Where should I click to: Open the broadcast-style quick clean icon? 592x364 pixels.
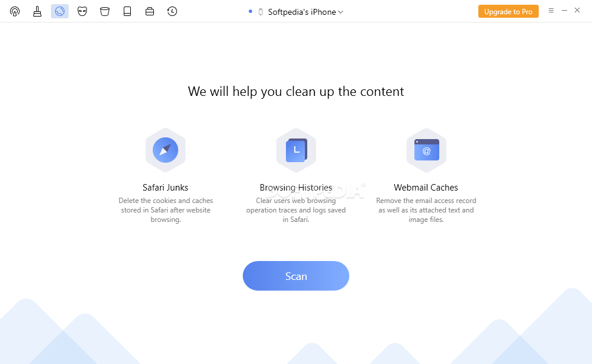[x=15, y=12]
